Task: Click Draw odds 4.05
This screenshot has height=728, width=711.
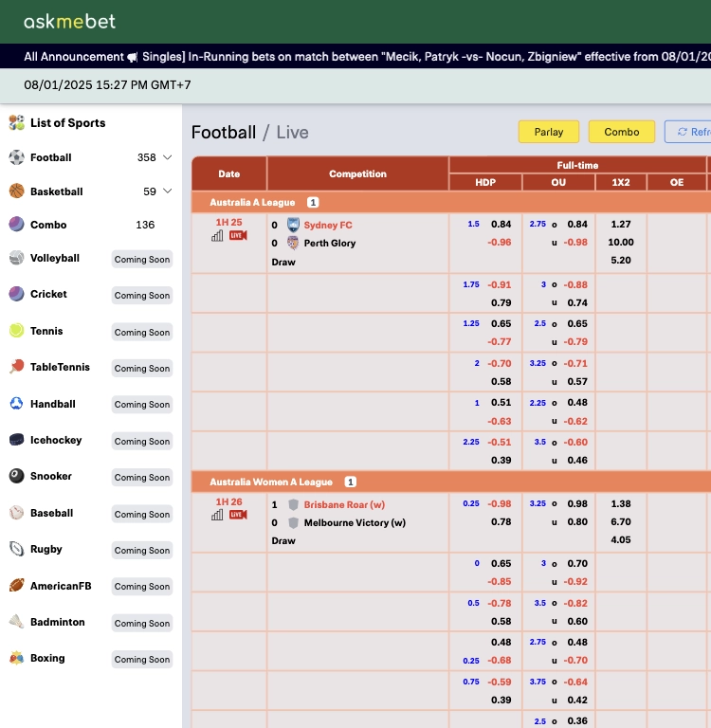Action: click(620, 540)
